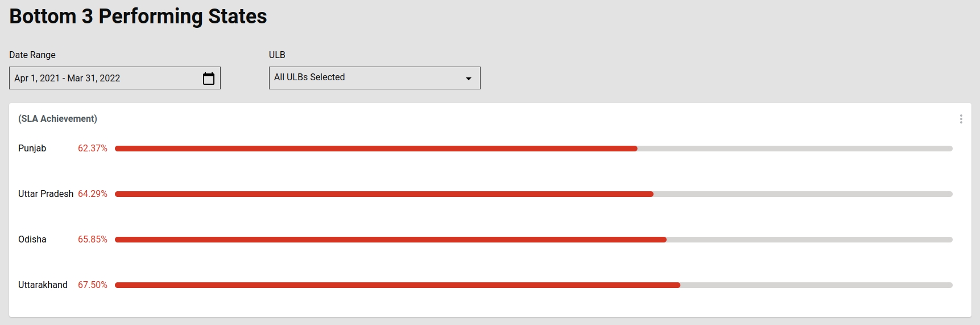This screenshot has width=980, height=325.
Task: Click the Odisha state label
Action: 32,240
